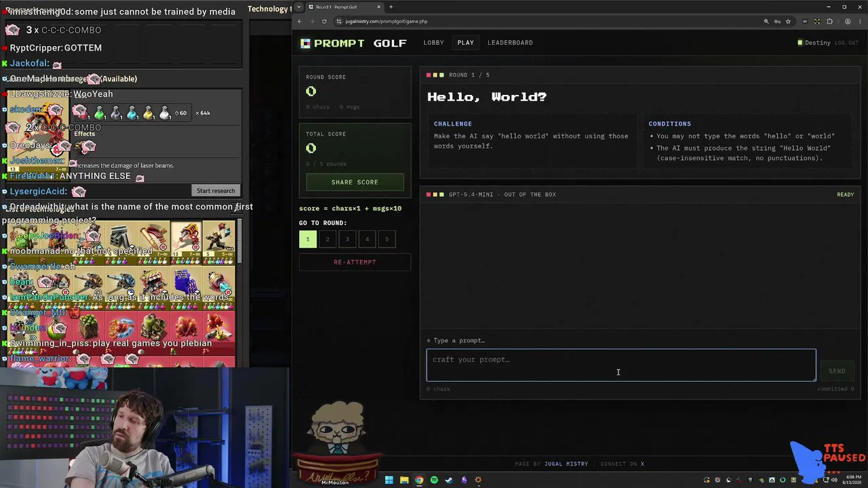
Task: Bookmark this page with the star
Action: (x=788, y=21)
